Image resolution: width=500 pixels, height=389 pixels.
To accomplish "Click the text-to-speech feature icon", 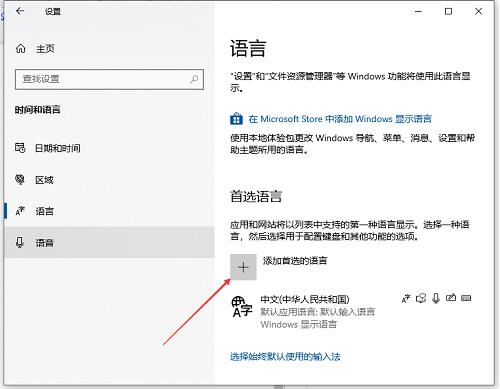I will click(421, 298).
